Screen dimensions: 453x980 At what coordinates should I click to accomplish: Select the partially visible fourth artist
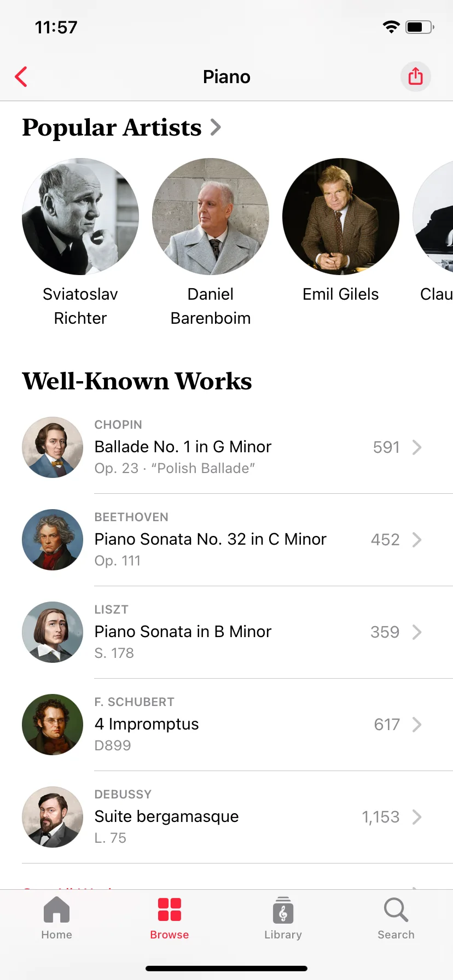click(x=433, y=217)
